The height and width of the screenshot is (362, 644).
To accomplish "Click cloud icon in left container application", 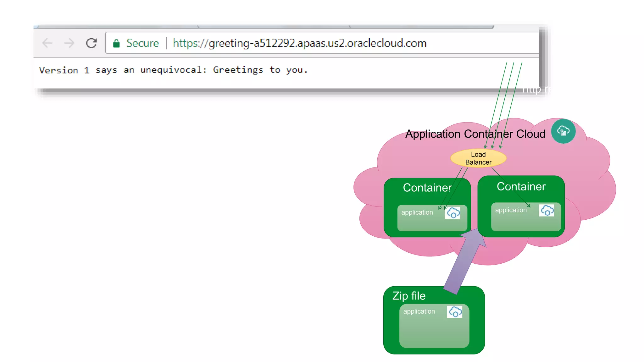I will pyautogui.click(x=453, y=213).
